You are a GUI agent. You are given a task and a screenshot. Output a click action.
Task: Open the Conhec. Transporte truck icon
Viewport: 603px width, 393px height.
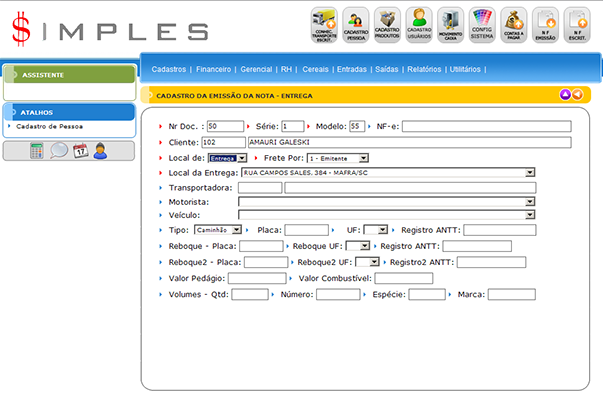coord(324,25)
